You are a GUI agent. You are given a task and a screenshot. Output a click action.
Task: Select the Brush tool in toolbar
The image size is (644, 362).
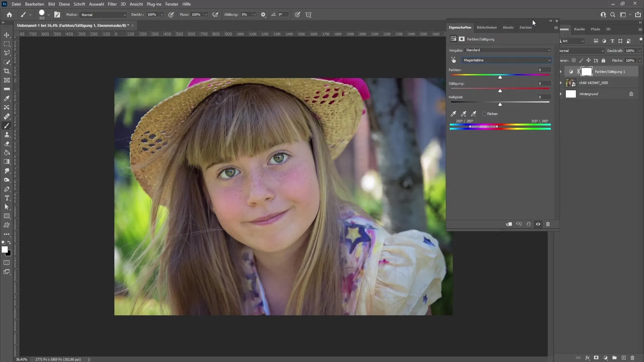tap(7, 126)
